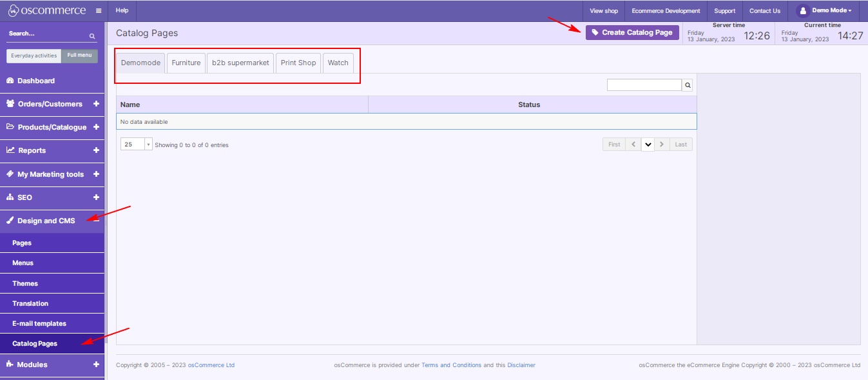
Task: Click the sidebar search magnifier icon
Action: 92,36
